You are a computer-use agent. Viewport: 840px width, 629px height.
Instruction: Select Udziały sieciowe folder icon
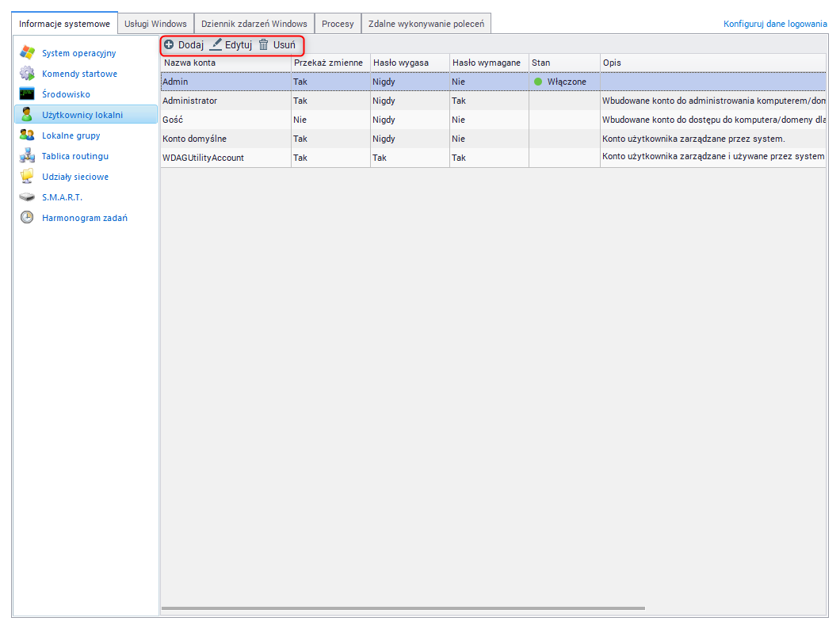click(x=27, y=177)
